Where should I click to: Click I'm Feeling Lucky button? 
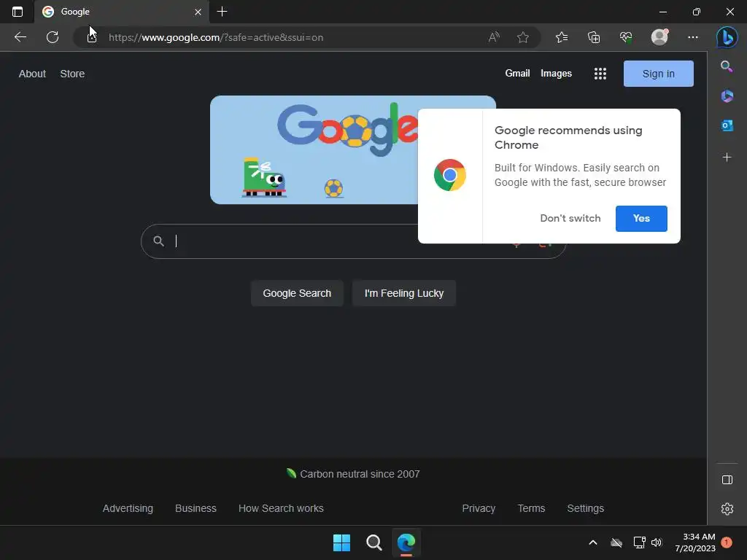pos(404,293)
